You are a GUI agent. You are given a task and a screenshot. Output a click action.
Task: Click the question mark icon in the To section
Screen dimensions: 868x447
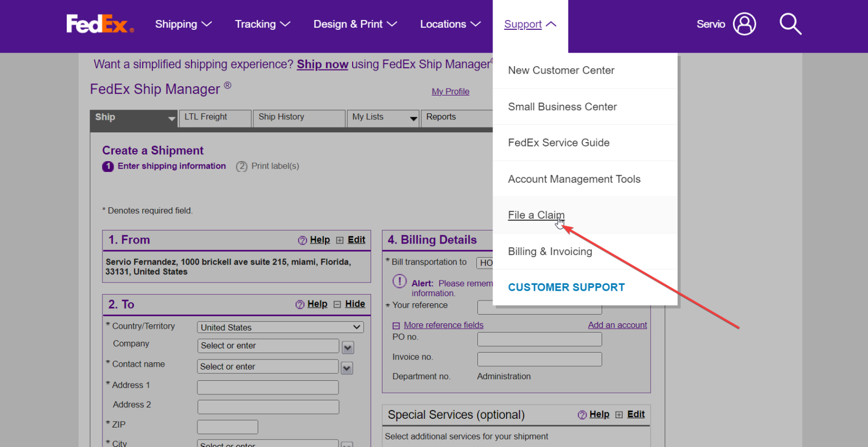pyautogui.click(x=299, y=304)
